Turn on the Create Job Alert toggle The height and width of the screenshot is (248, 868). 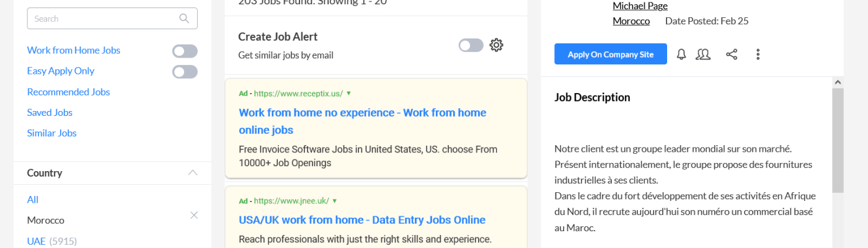[471, 45]
